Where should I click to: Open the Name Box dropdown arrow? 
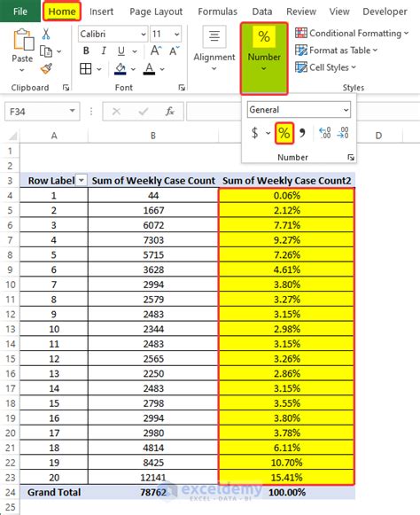point(73,112)
